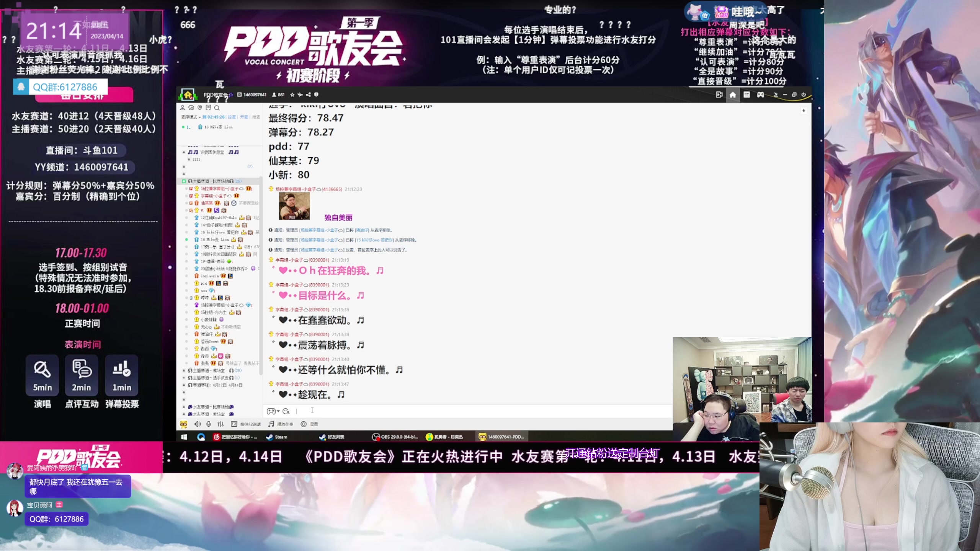The width and height of the screenshot is (980, 551).
Task: Click the 录音 recording icon
Action: 304,424
